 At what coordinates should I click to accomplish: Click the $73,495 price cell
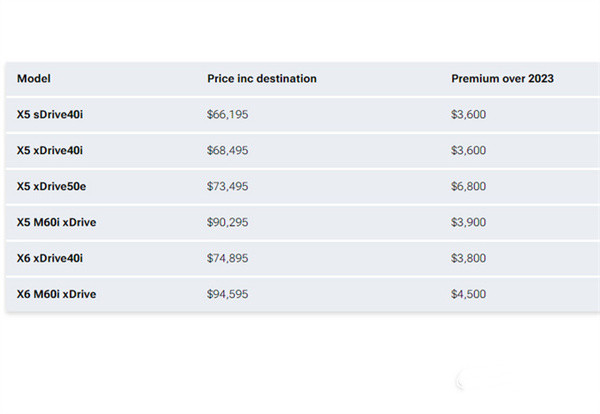[x=227, y=186]
